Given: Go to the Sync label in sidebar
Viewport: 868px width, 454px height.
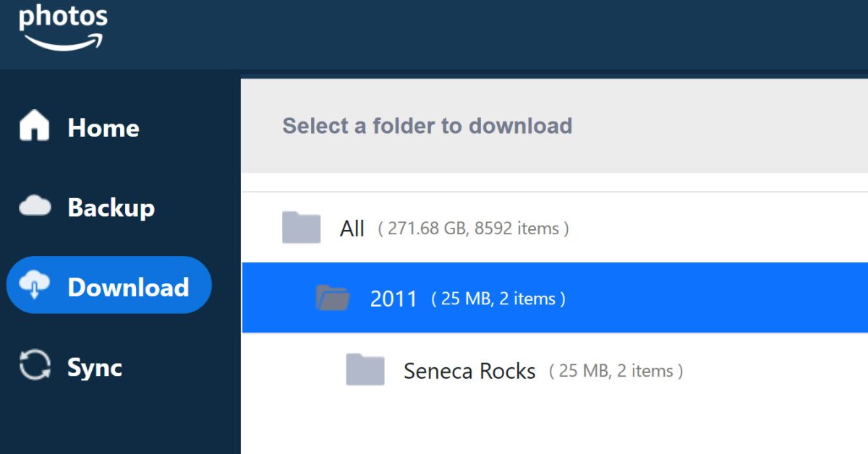Looking at the screenshot, I should coord(95,367).
